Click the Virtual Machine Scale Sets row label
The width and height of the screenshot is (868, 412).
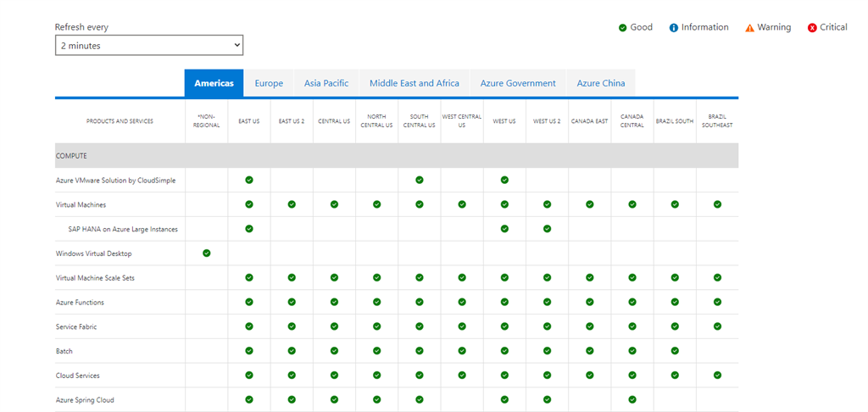[x=95, y=278]
